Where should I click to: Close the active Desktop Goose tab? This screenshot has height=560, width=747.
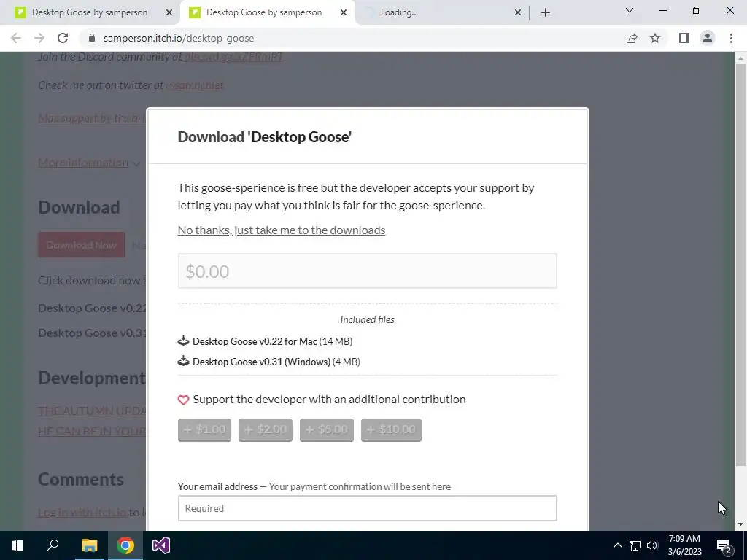pyautogui.click(x=343, y=12)
